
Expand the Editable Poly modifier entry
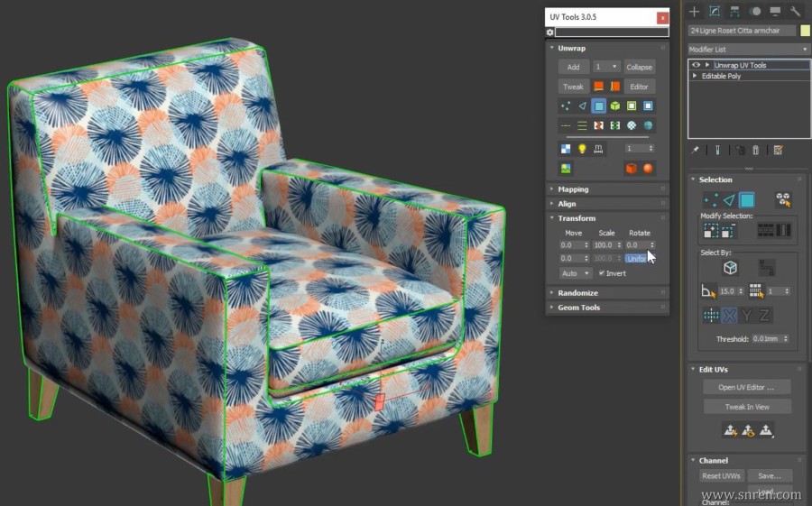pos(695,76)
